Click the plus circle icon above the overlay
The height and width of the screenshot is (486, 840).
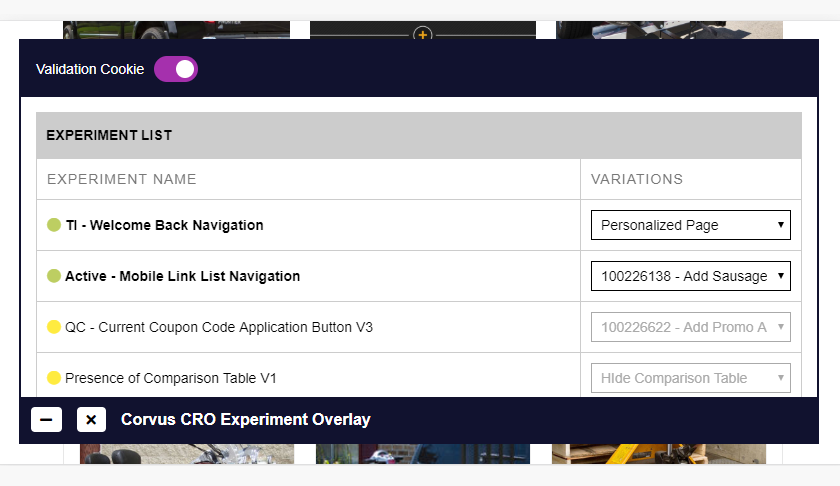click(x=423, y=34)
